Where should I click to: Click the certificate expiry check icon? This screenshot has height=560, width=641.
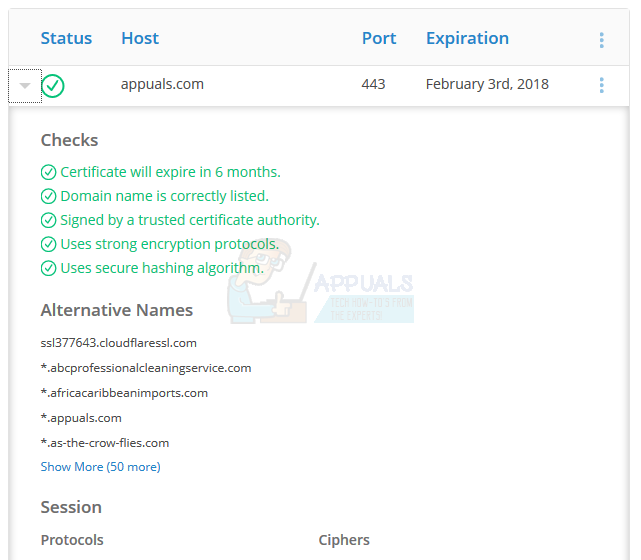point(48,172)
